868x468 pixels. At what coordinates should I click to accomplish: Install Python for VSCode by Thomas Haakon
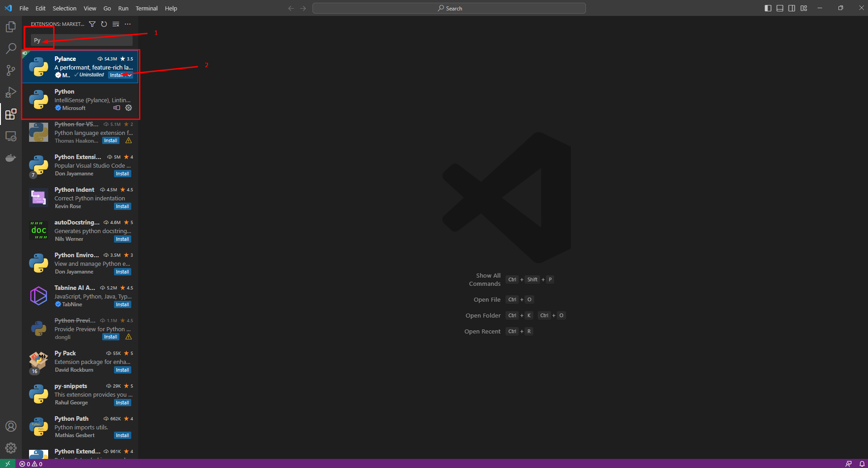click(111, 141)
